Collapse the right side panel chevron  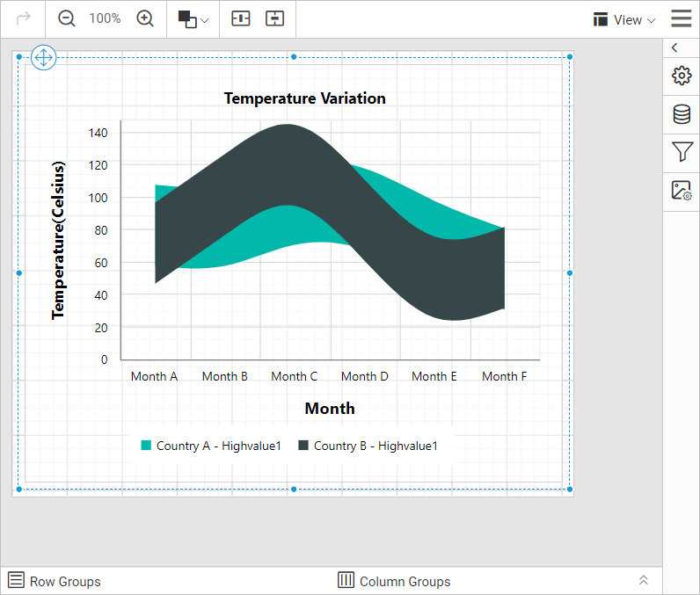tap(674, 47)
